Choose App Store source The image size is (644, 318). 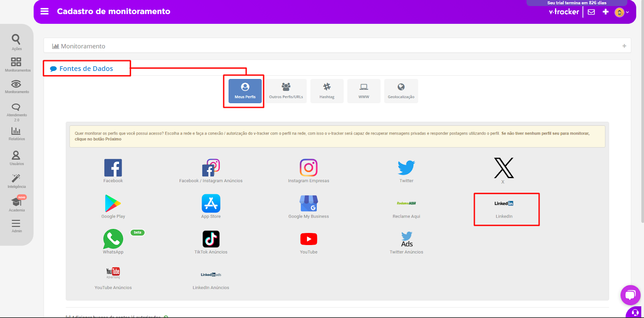211,206
